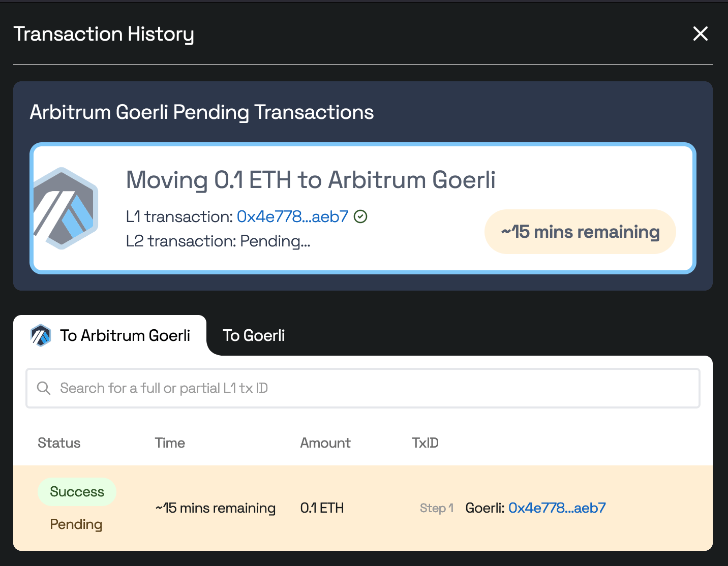Expand the Amount column header
This screenshot has width=728, height=566.
(x=325, y=443)
